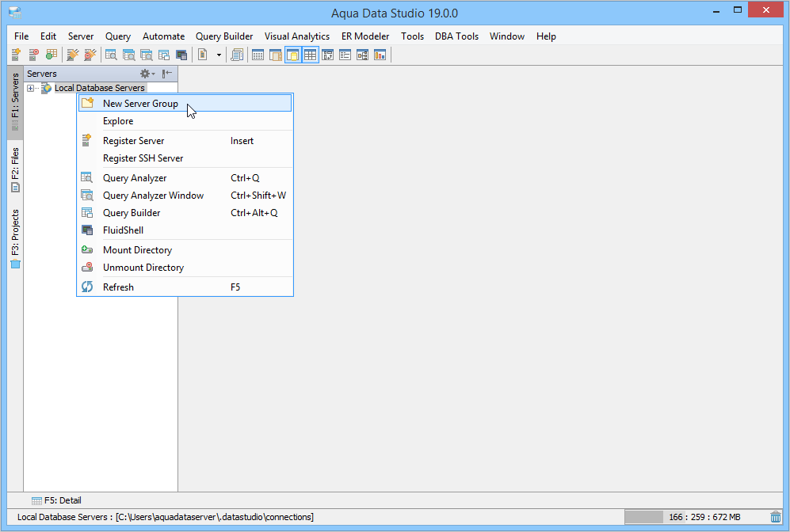Open Query Builder from the toolbar

click(164, 55)
